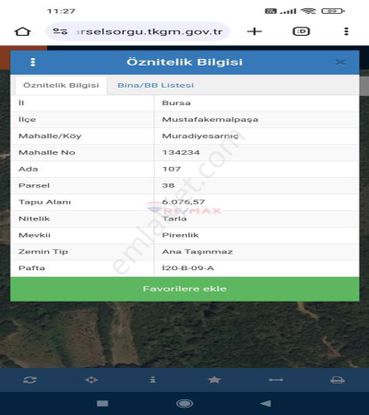Tap the print icon in bottom toolbar
369x415 pixels.
click(x=337, y=380)
